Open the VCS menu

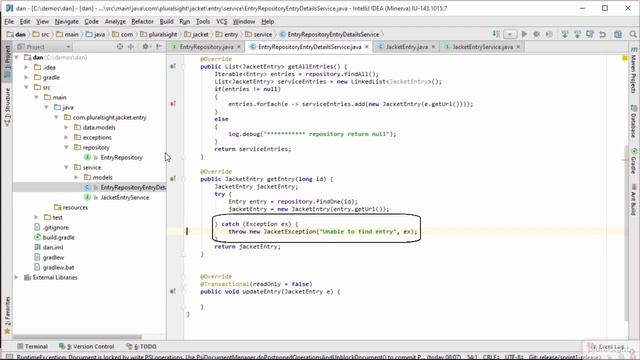coord(222,21)
